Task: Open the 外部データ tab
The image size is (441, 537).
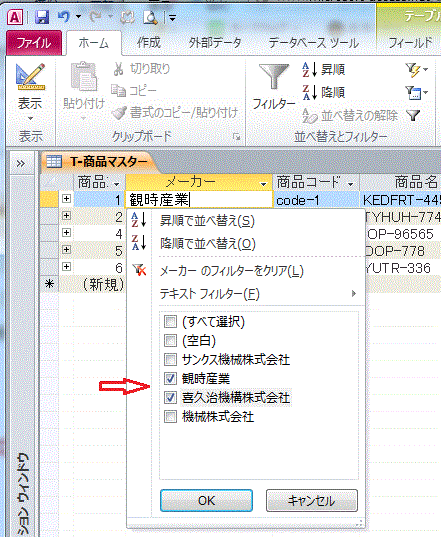Action: 215,43
